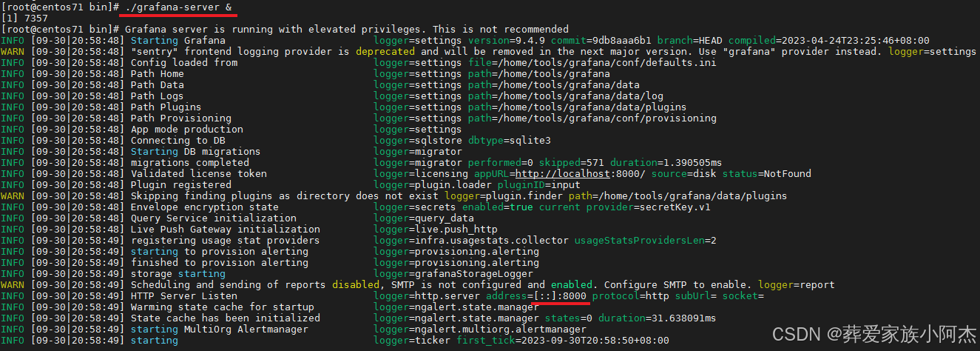Click path=/home/tools/grafana/conf/provisioning value

coord(592,118)
